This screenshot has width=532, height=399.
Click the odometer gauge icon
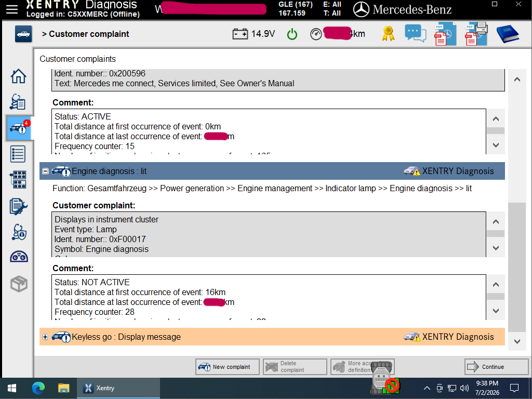point(316,34)
